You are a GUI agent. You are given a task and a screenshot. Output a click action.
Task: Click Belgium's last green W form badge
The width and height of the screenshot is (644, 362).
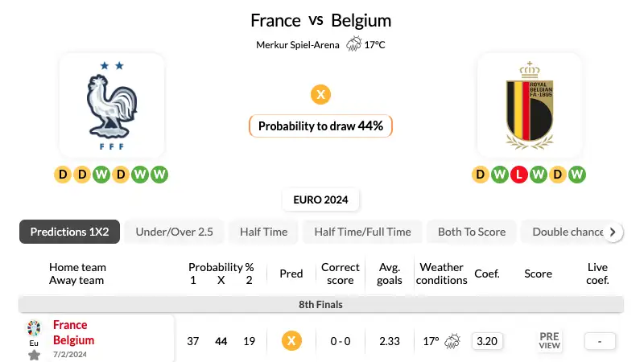pos(577,175)
